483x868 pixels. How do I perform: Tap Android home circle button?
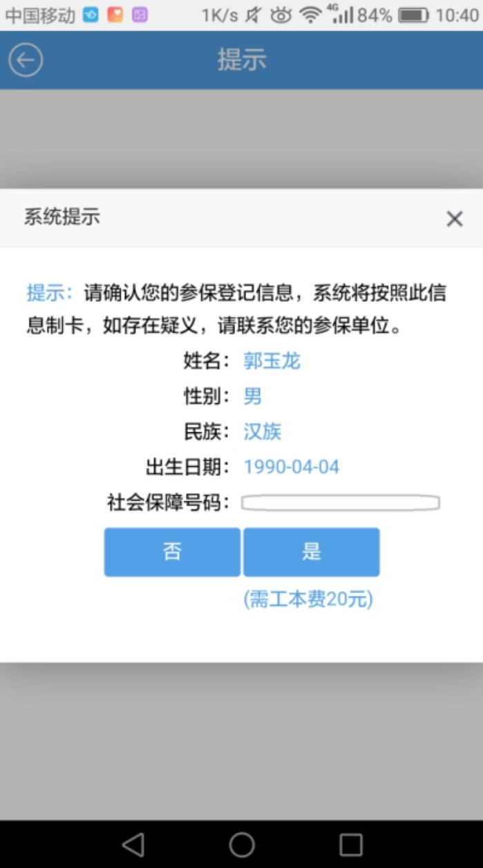(x=242, y=844)
